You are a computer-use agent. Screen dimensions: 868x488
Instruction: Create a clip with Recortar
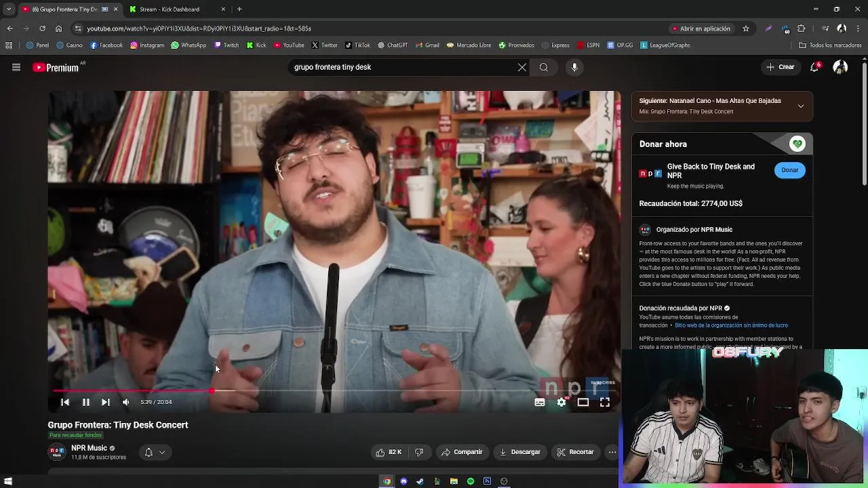pyautogui.click(x=575, y=452)
